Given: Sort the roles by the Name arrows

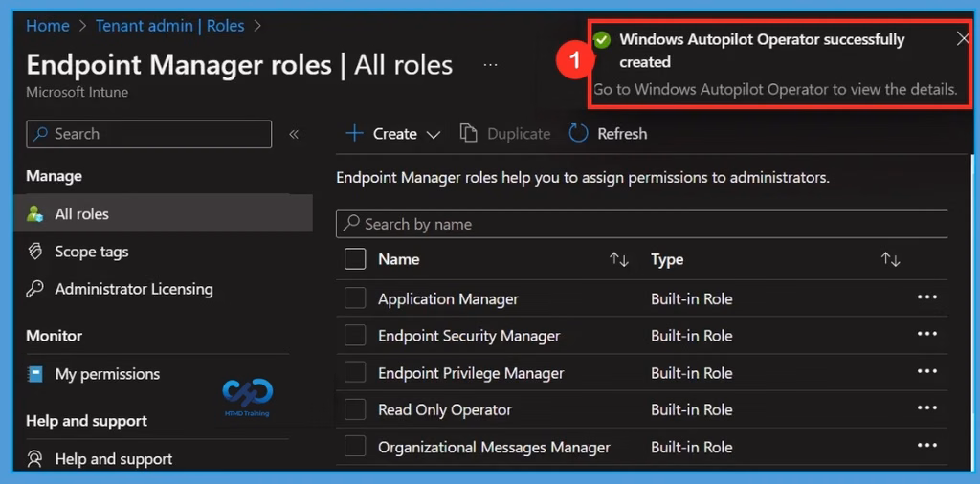Looking at the screenshot, I should pyautogui.click(x=619, y=260).
